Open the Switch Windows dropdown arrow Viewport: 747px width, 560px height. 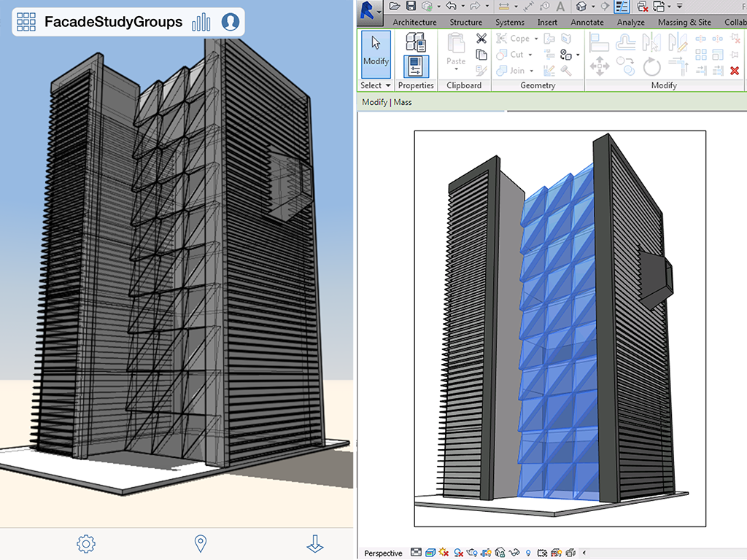[x=669, y=6]
